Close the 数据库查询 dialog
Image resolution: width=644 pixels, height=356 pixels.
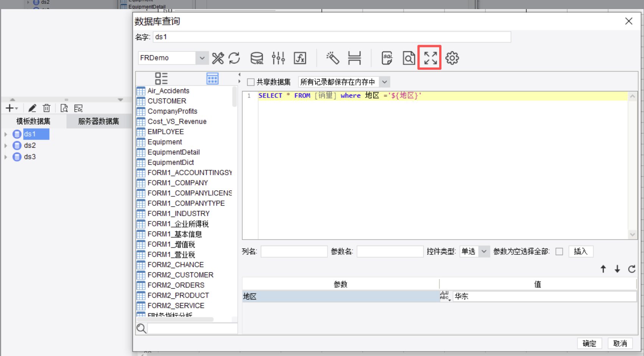[629, 21]
